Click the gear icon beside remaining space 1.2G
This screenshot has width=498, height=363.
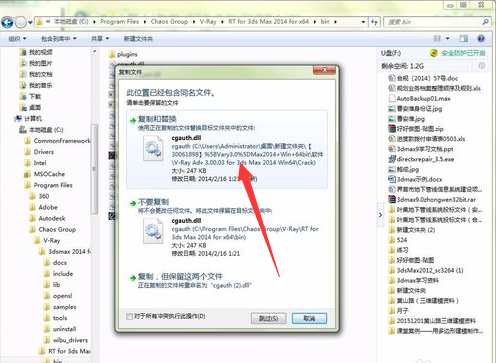(482, 65)
